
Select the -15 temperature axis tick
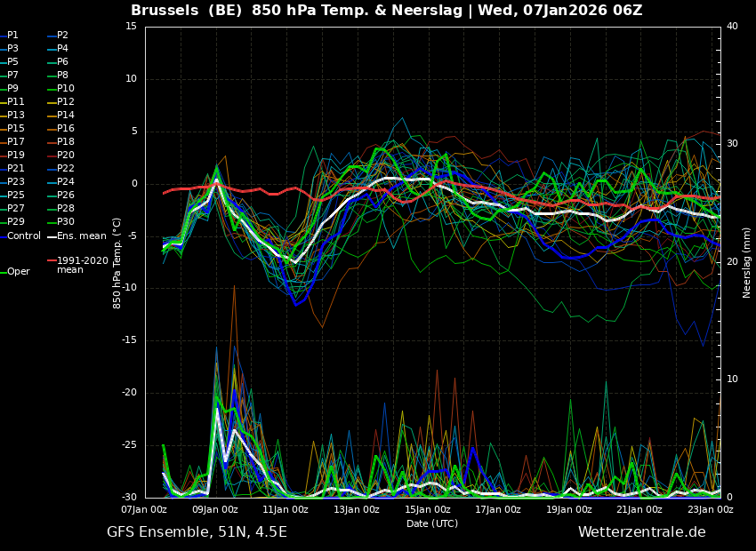[130, 340]
